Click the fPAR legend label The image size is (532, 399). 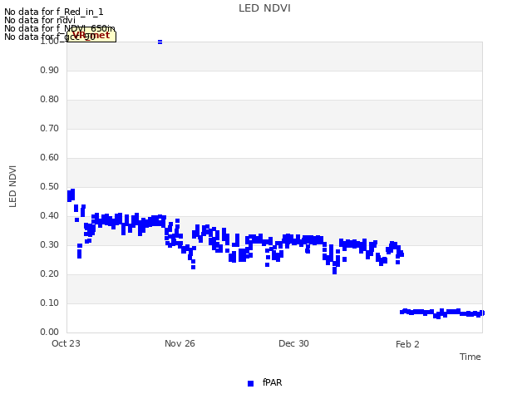[x=272, y=382]
